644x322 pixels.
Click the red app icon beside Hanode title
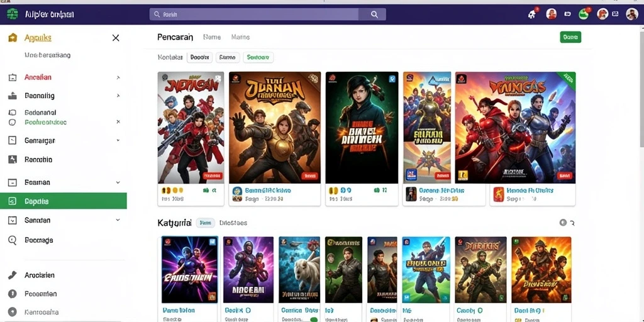(x=498, y=194)
